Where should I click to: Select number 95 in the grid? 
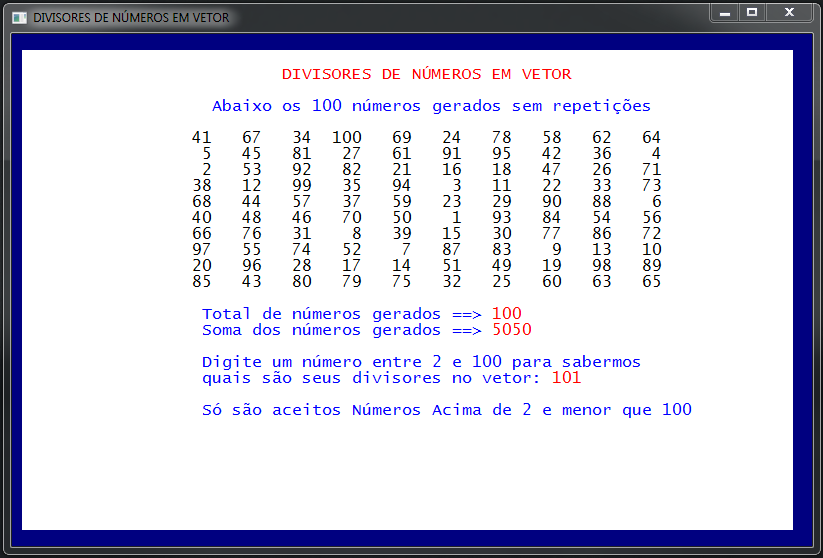[502, 154]
